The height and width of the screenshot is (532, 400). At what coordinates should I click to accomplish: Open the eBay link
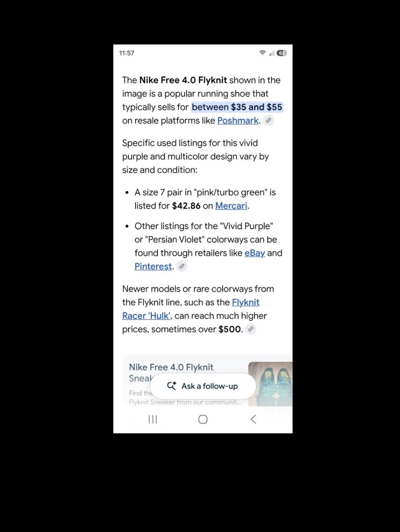[x=255, y=253]
